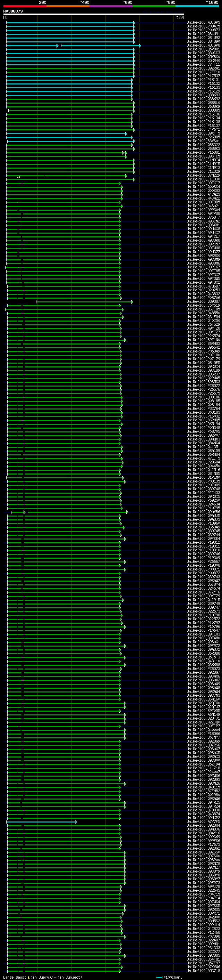Click the Large gaps legend text
222x980 pixels.
click(x=43, y=977)
